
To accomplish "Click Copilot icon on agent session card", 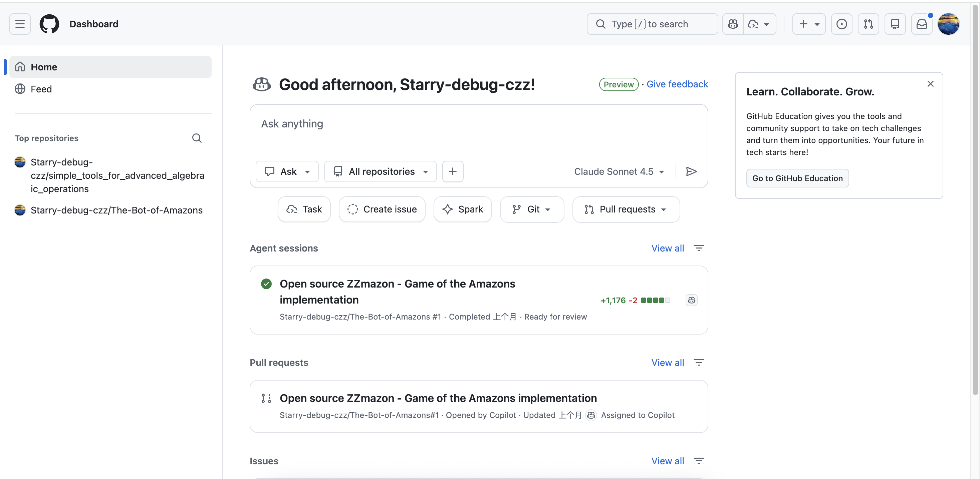I will click(x=691, y=300).
